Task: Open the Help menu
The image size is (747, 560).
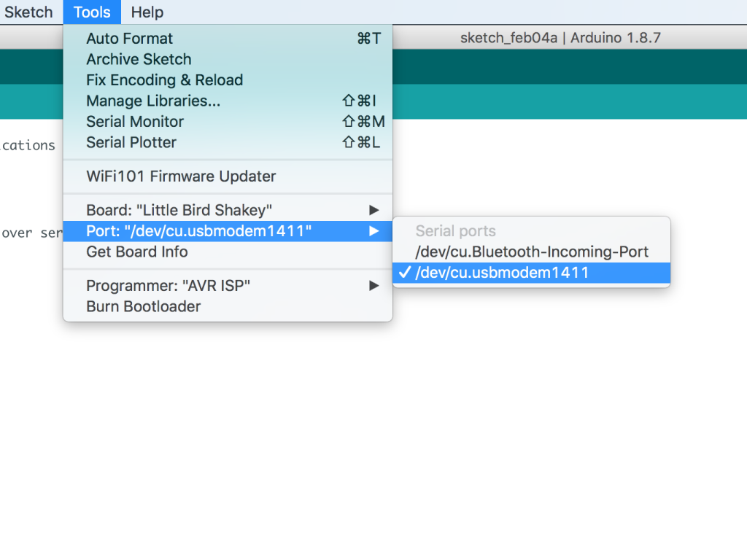Action: [x=147, y=12]
